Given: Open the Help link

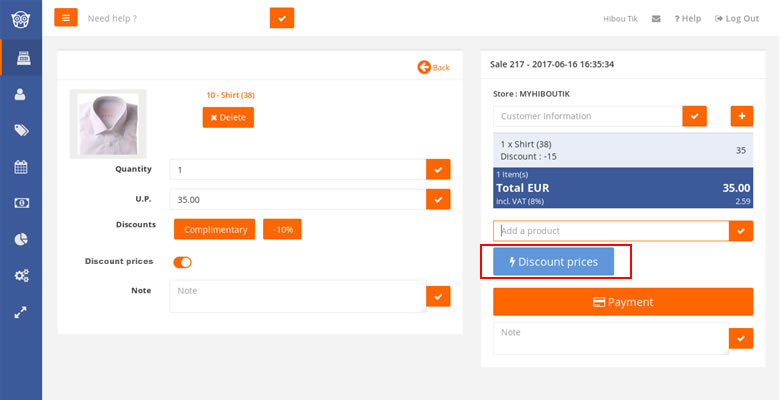Looking at the screenshot, I should pos(687,18).
